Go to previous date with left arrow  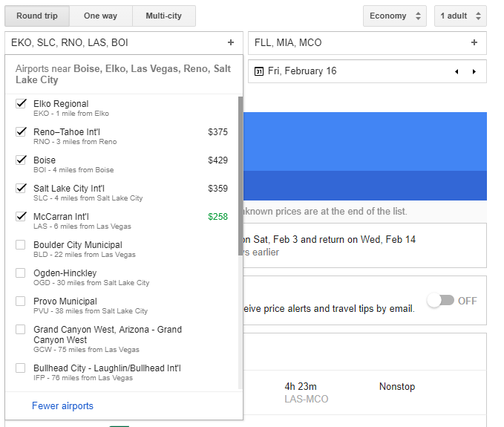pyautogui.click(x=456, y=71)
